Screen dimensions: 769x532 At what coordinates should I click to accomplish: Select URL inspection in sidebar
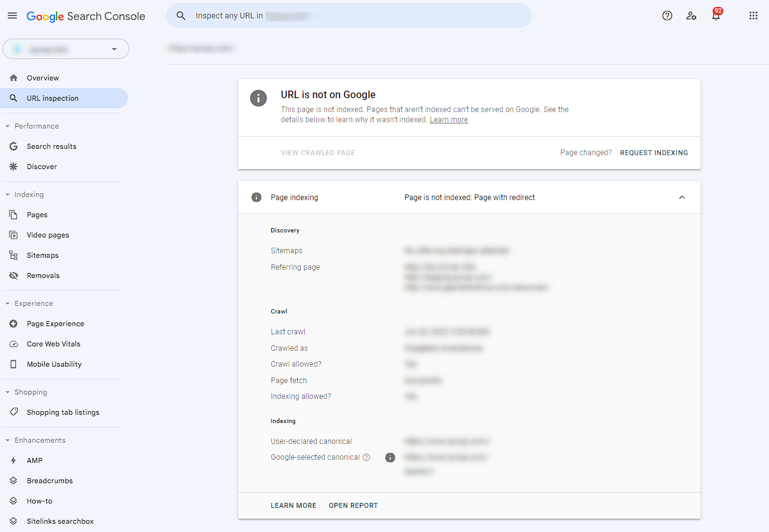[x=64, y=98]
